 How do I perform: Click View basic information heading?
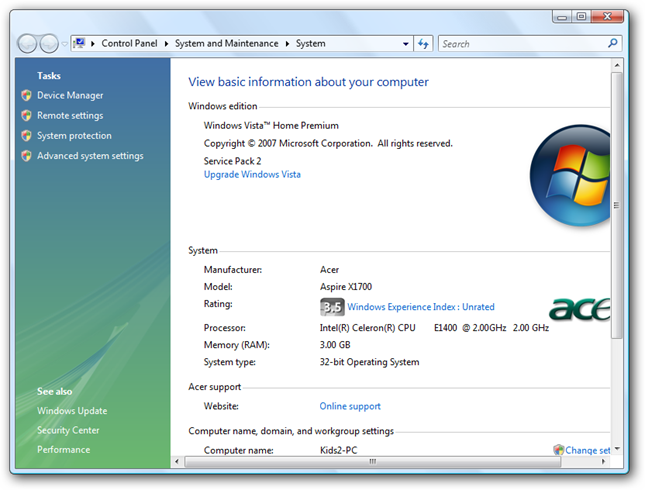[x=309, y=82]
